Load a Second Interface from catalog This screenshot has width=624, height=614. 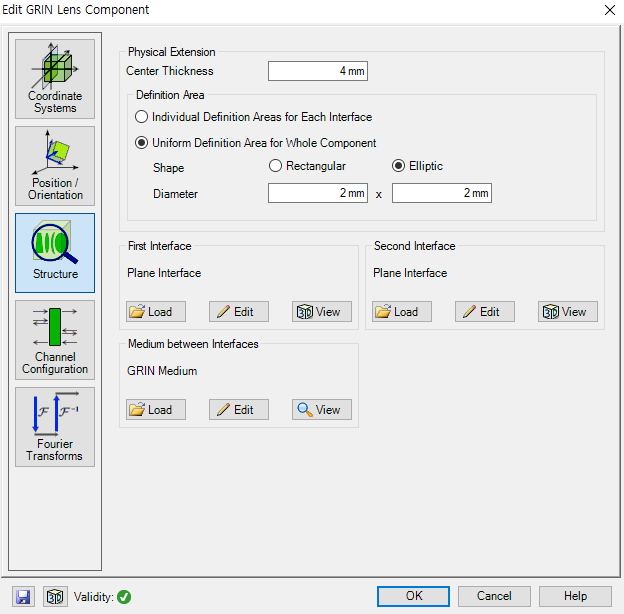[x=402, y=312]
